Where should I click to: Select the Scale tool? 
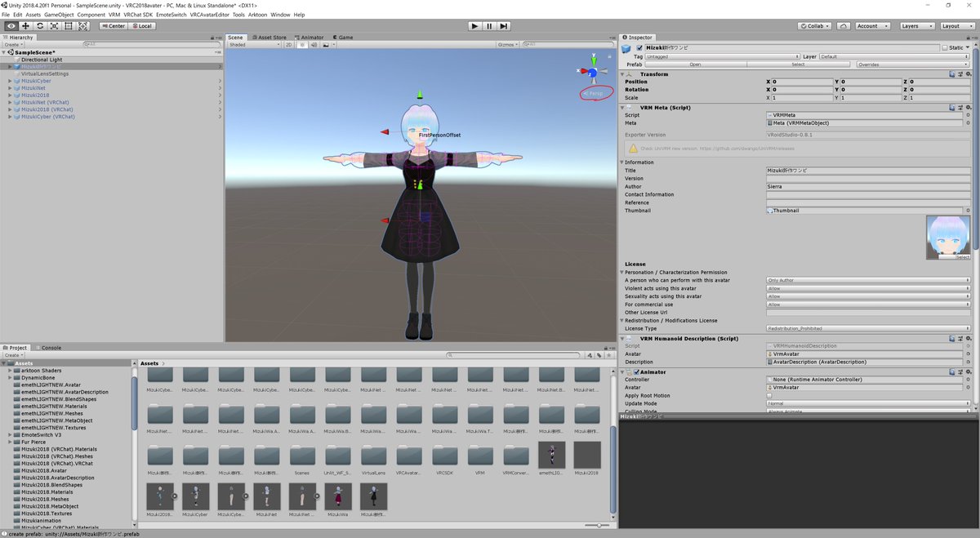53,26
